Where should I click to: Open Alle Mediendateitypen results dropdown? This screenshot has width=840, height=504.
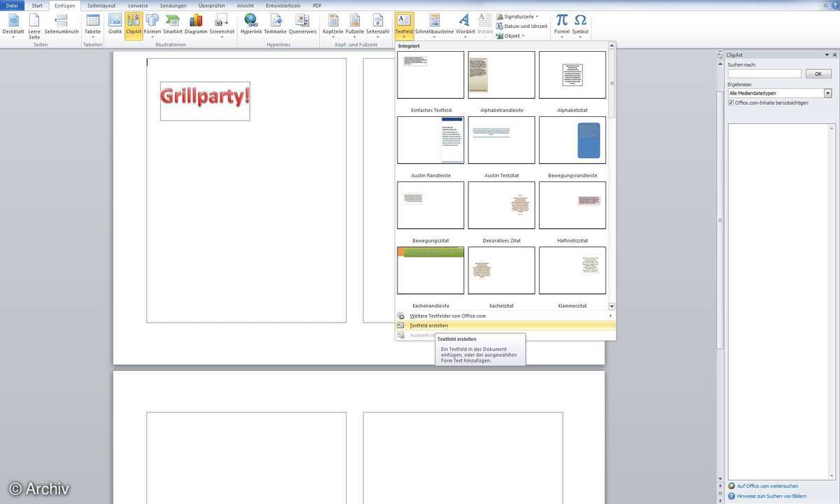[827, 93]
